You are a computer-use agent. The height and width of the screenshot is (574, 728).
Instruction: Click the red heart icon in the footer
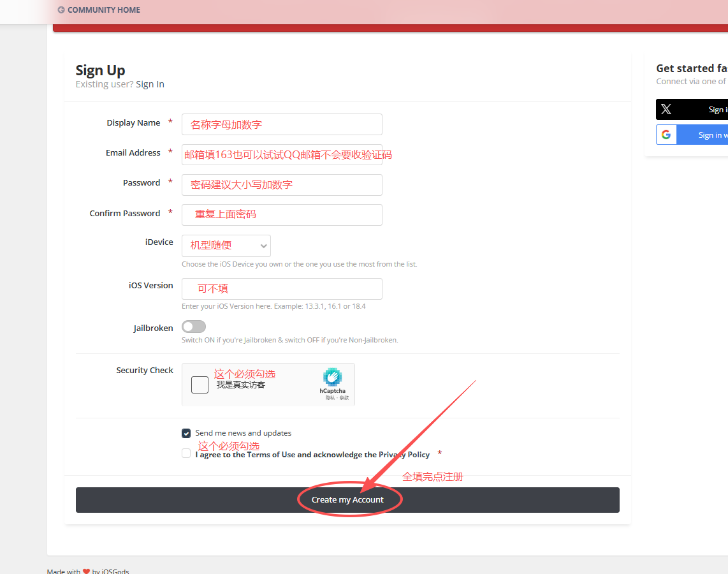click(x=85, y=571)
